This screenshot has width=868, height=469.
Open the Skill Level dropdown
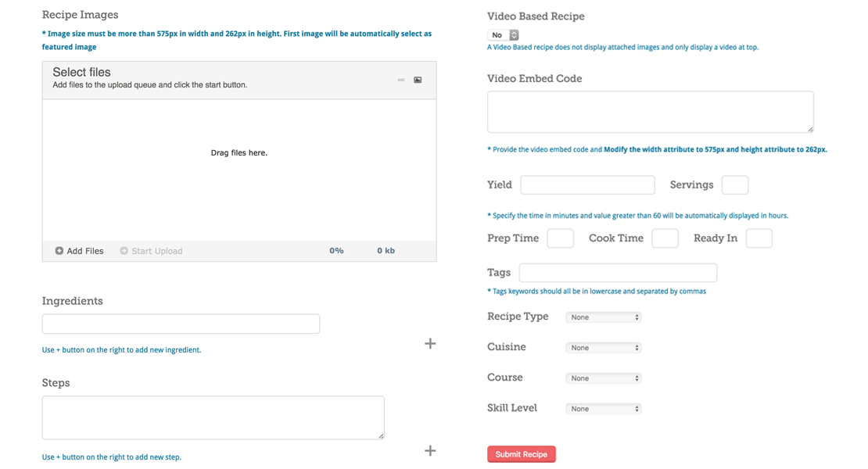604,408
